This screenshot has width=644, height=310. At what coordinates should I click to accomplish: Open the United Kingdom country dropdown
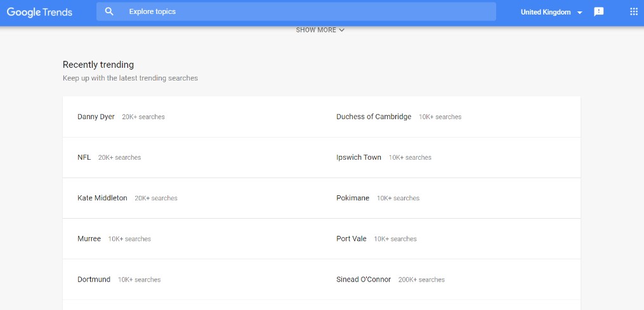click(551, 12)
